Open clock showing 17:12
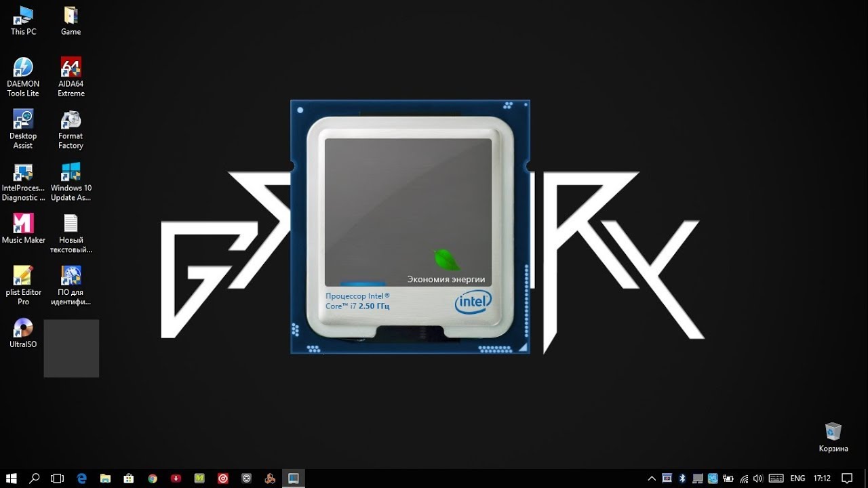 (x=822, y=479)
